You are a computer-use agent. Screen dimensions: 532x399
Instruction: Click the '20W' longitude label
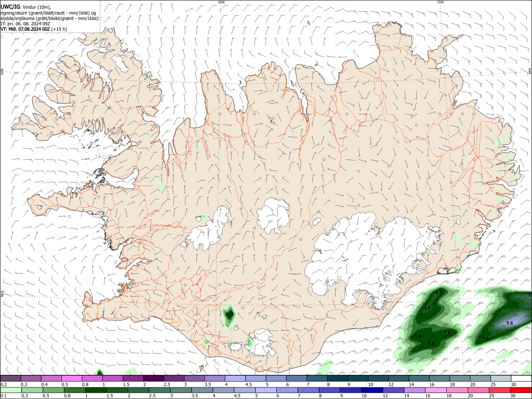pos(221,2)
